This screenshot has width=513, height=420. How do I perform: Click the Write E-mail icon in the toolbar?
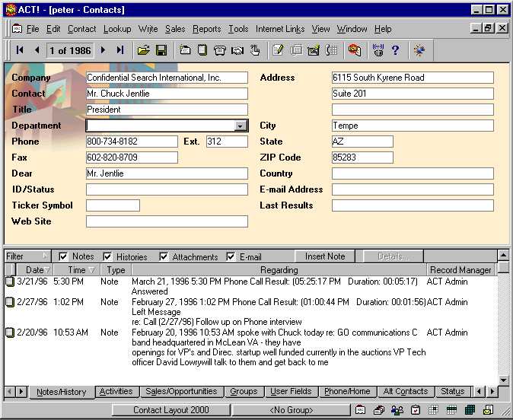(x=314, y=50)
